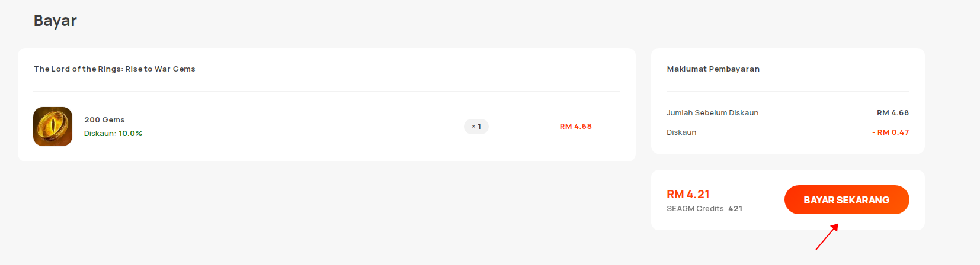Click the RM 4.21 total amount

coord(688,195)
